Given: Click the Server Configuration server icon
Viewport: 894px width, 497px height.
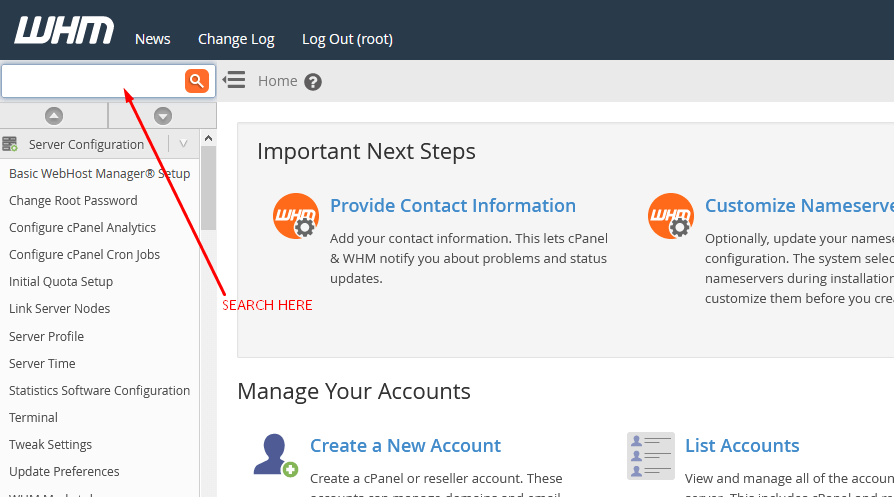Looking at the screenshot, I should tap(10, 144).
